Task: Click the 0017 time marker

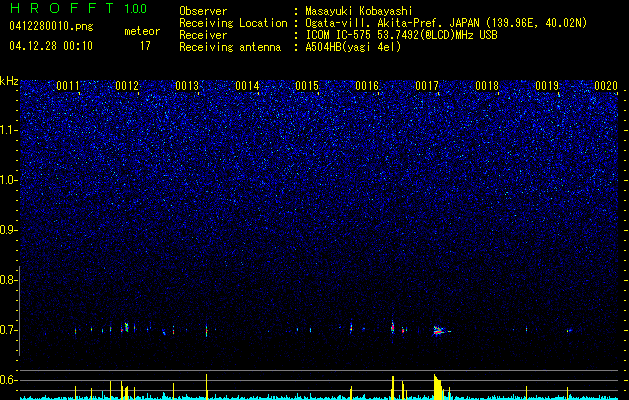Action: point(427,86)
